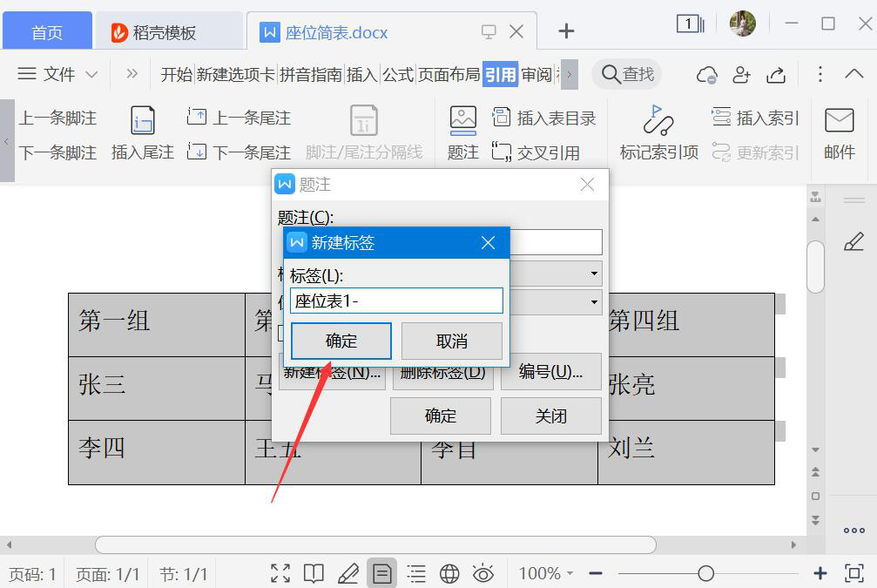877x588 pixels.
Task: Toggle eye protection mode icon
Action: [483, 573]
